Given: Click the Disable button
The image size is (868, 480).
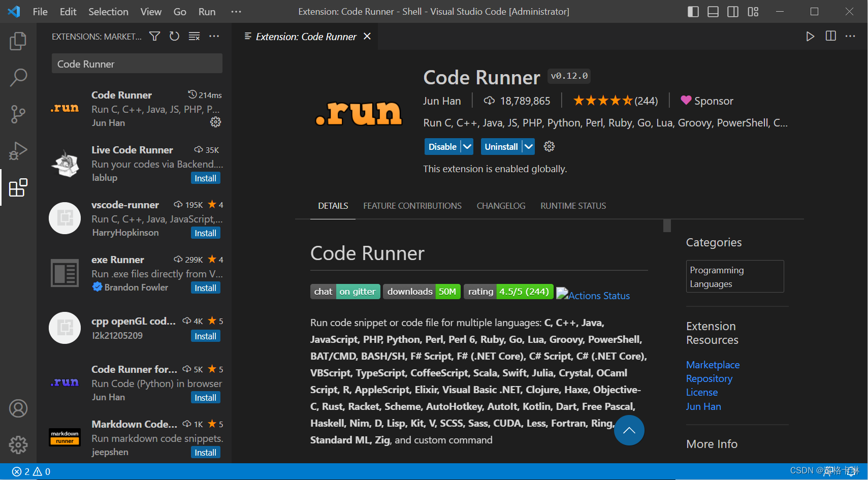Looking at the screenshot, I should (x=442, y=147).
